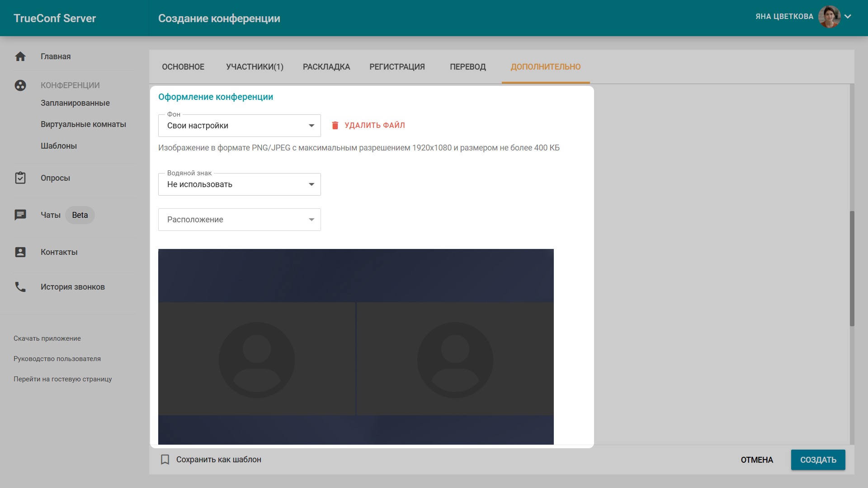Click the image format requirements text

click(359, 148)
